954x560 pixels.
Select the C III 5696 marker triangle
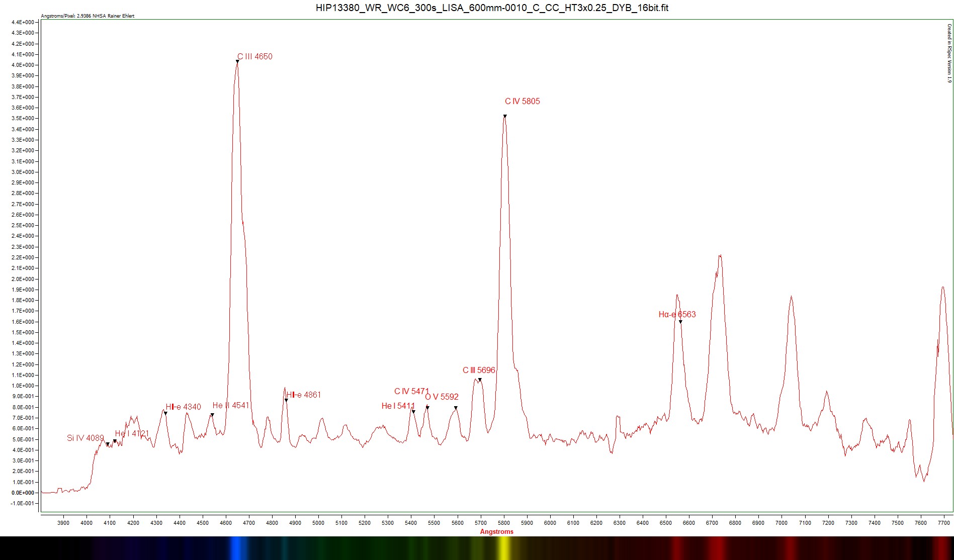(x=480, y=380)
